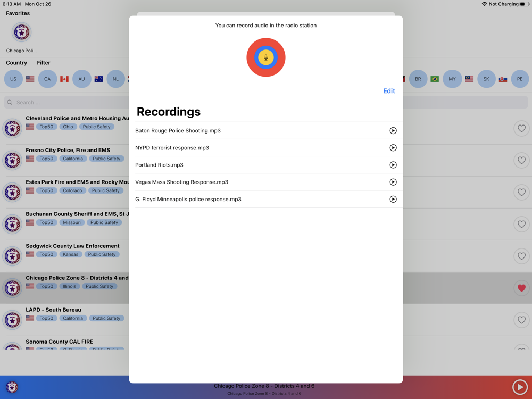Tap the Canada flag icon
This screenshot has width=532, height=399.
coord(64,79)
